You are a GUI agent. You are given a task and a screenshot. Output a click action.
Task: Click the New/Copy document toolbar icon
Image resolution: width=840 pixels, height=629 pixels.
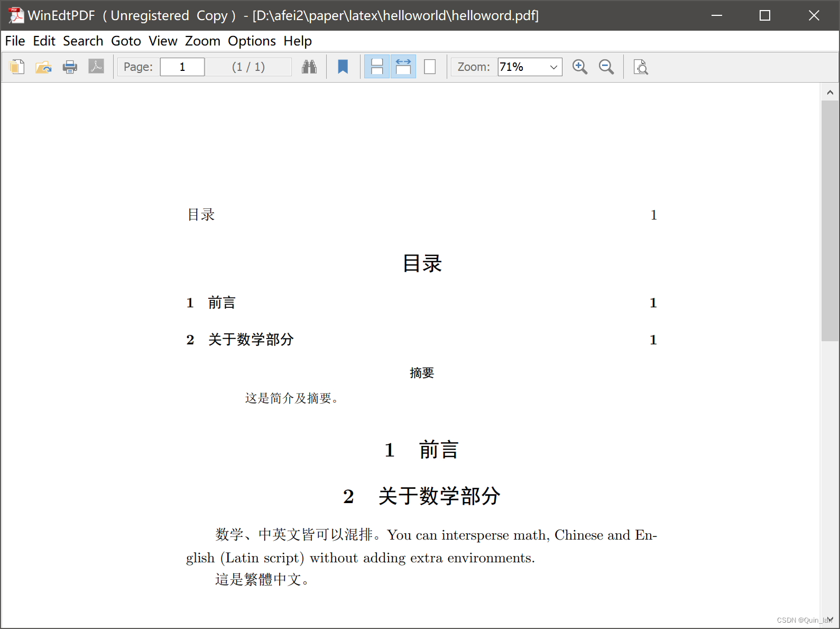pos(17,67)
